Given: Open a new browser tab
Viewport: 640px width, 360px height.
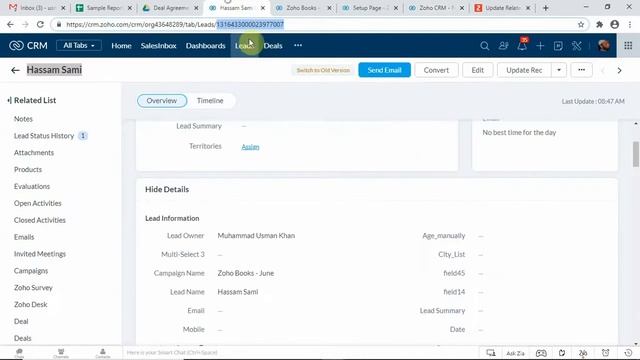Looking at the screenshot, I should tap(546, 8).
